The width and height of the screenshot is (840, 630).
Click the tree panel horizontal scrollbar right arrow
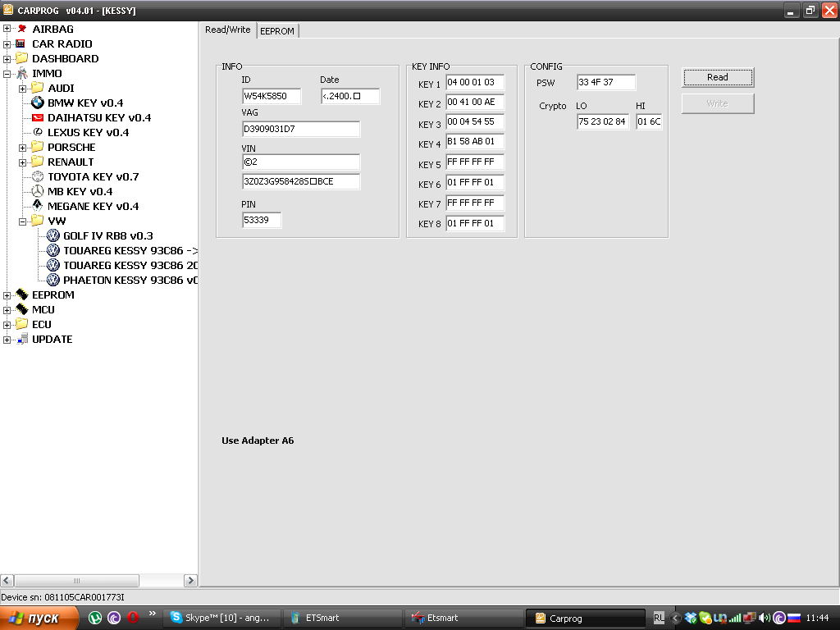[190, 580]
